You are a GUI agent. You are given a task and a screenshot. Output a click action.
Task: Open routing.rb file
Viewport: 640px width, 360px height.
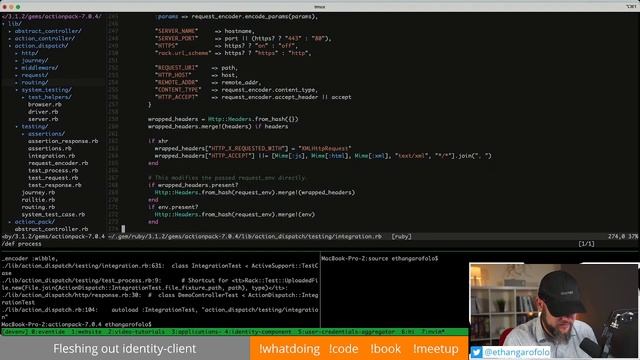pyautogui.click(x=38, y=207)
